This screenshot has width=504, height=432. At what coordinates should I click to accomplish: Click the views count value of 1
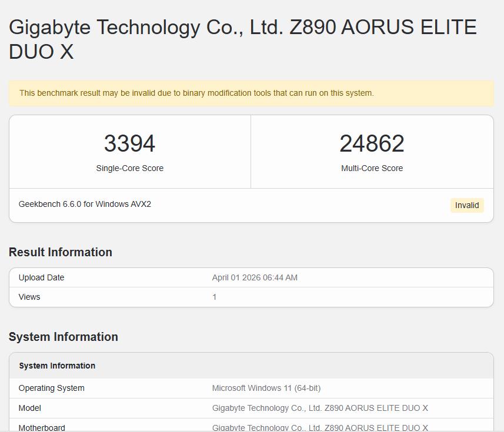pos(215,297)
